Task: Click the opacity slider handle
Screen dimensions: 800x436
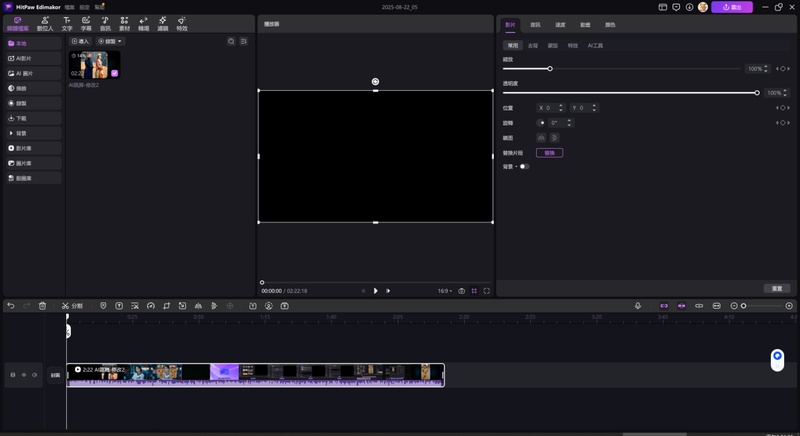Action: coord(757,93)
